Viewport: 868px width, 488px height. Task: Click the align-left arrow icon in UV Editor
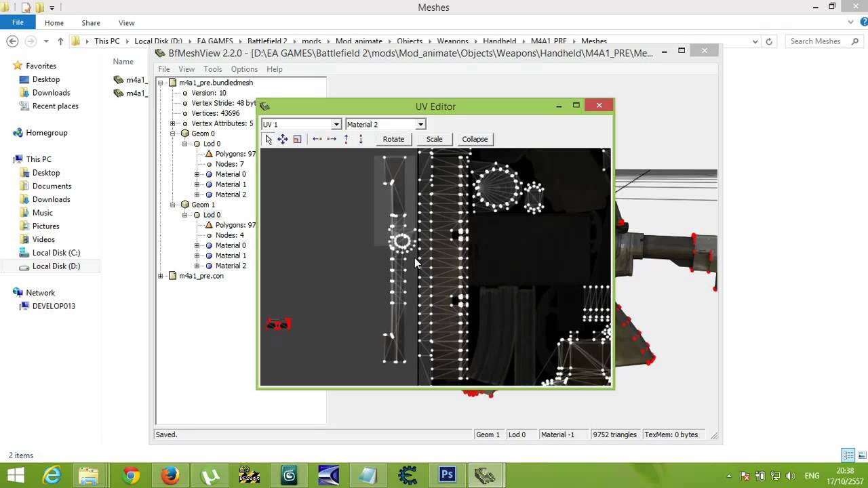317,139
